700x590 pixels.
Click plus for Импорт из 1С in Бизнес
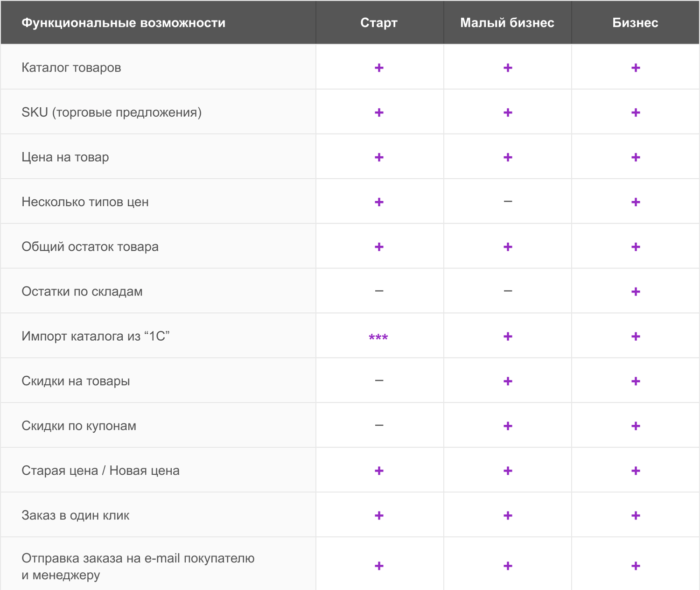pos(636,337)
